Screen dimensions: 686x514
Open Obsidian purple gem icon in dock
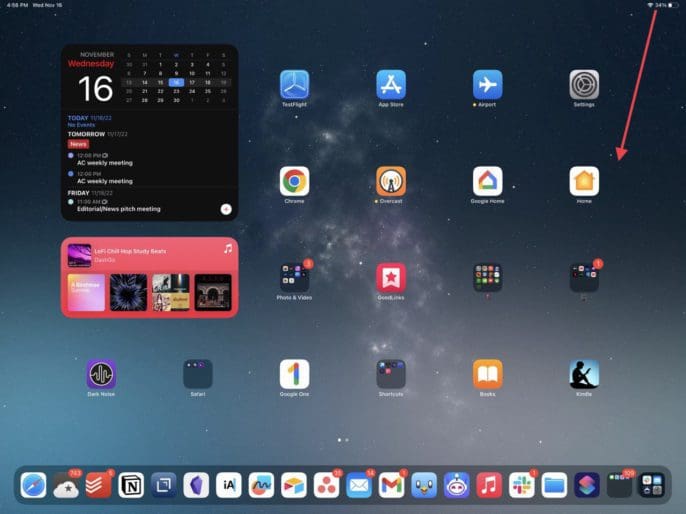[196, 485]
